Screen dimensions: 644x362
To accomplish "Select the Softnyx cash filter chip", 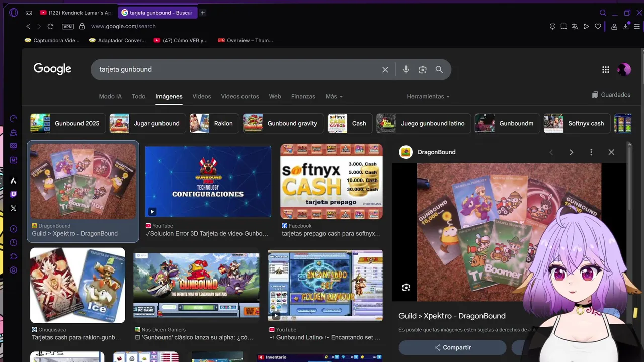I will pyautogui.click(x=577, y=123).
